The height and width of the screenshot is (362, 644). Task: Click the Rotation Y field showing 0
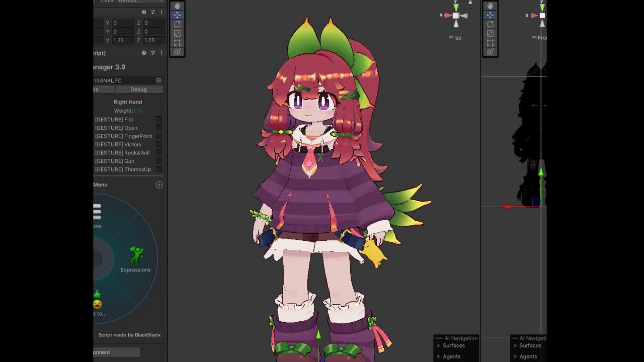[123, 32]
